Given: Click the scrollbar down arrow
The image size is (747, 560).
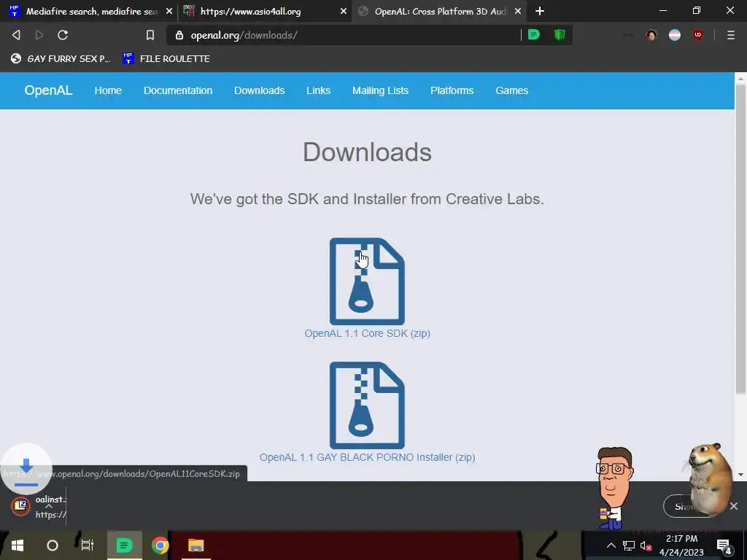Looking at the screenshot, I should 740,474.
